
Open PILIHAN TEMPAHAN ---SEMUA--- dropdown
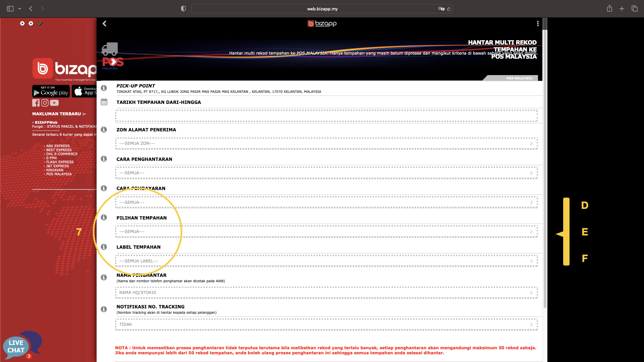pyautogui.click(x=326, y=232)
